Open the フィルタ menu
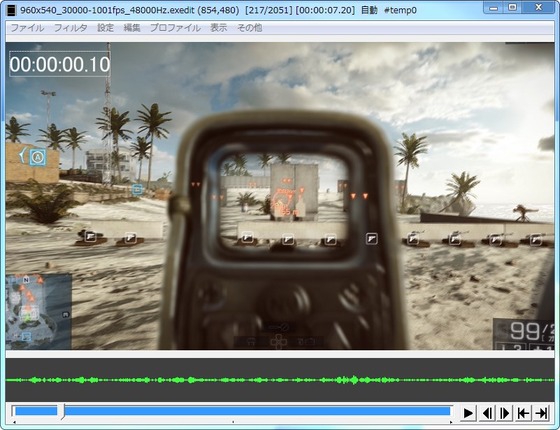Image resolution: width=560 pixels, height=430 pixels. [x=71, y=28]
